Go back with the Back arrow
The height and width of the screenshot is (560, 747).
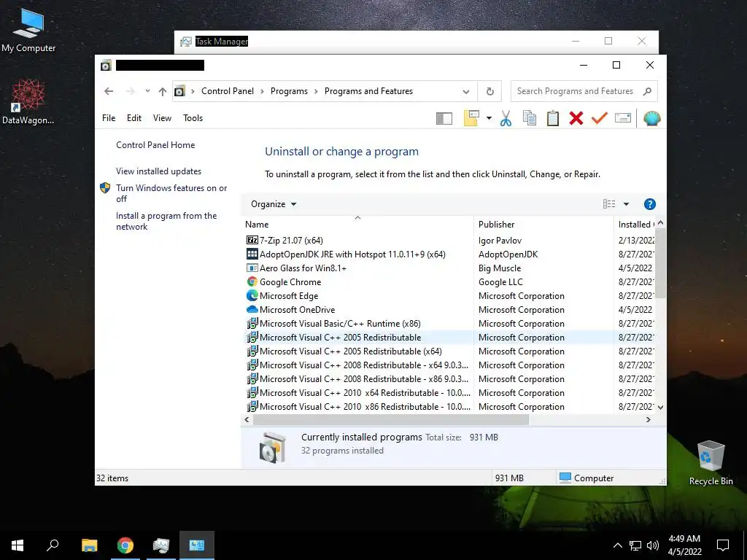[109, 91]
